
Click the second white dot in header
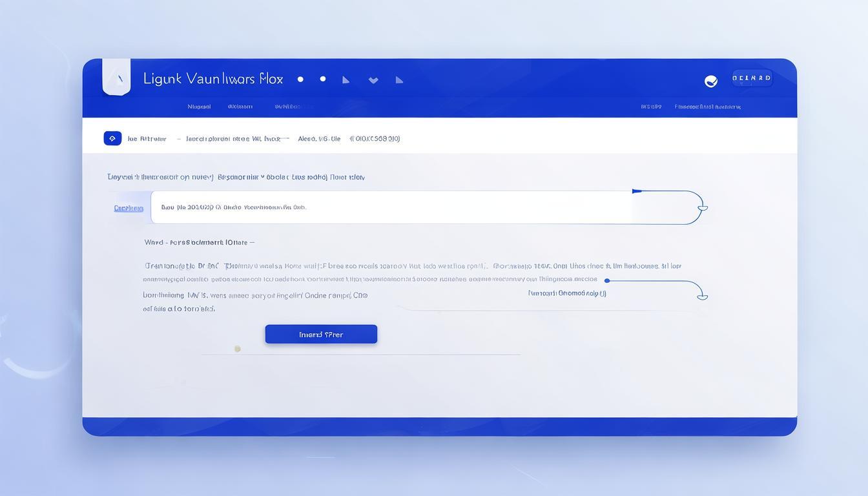[x=323, y=79]
